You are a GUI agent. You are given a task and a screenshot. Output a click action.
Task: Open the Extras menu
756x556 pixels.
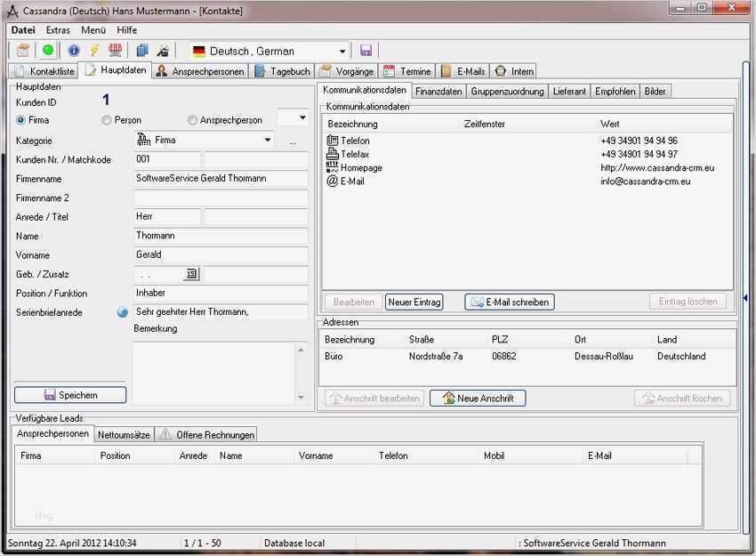pos(58,30)
